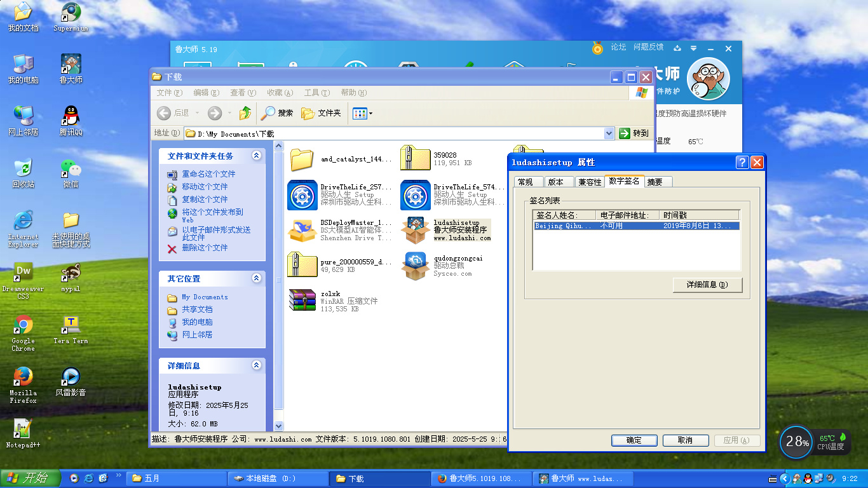The height and width of the screenshot is (488, 868).
Task: Open the 编辑 menu in Explorer
Action: (x=207, y=93)
